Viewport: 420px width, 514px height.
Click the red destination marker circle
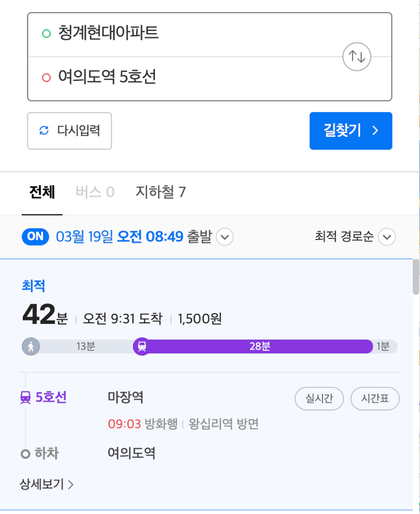pos(47,78)
